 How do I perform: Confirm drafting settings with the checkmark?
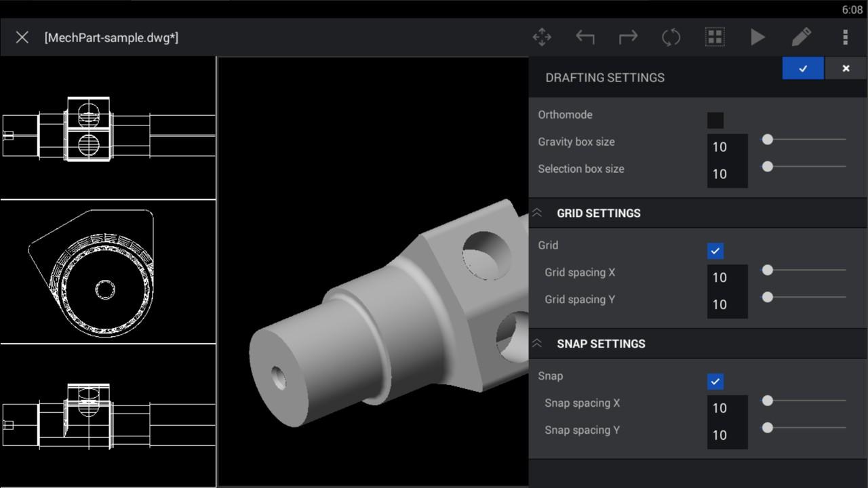coord(803,68)
